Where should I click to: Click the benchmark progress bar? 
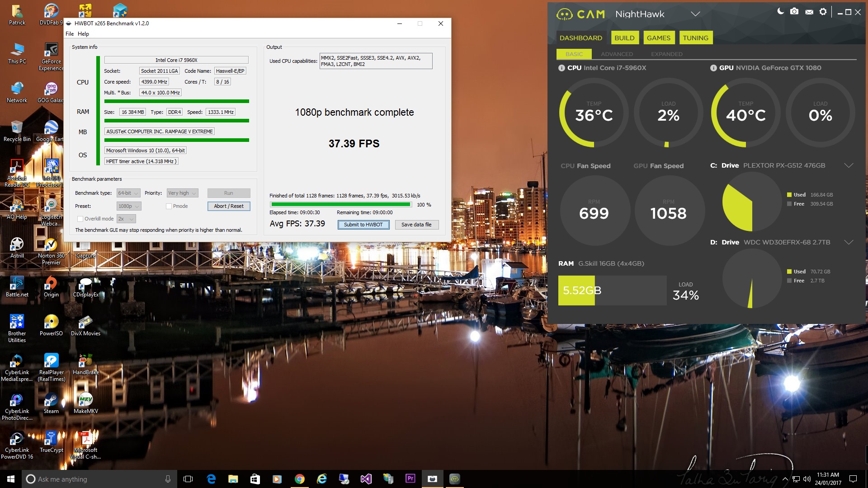point(341,205)
